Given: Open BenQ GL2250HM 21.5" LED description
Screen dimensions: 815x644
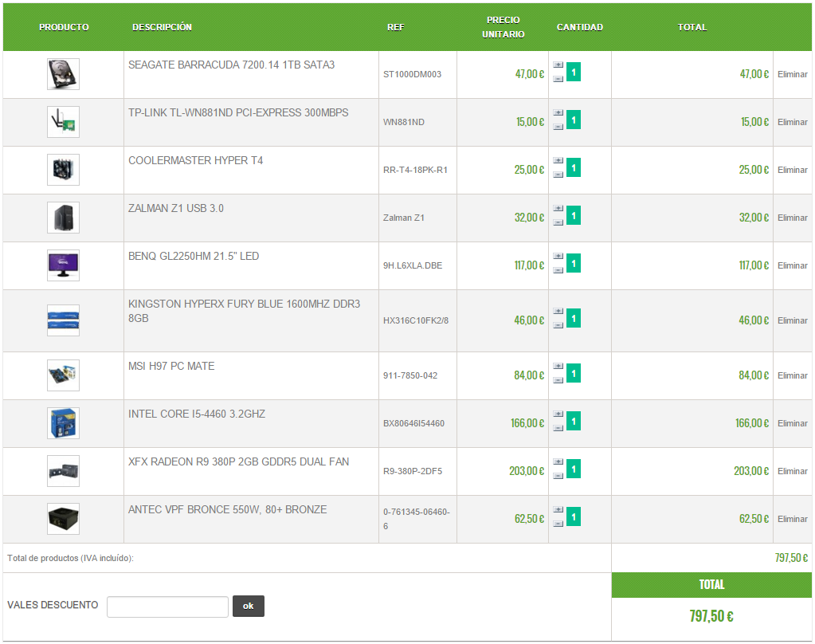Looking at the screenshot, I should [194, 257].
